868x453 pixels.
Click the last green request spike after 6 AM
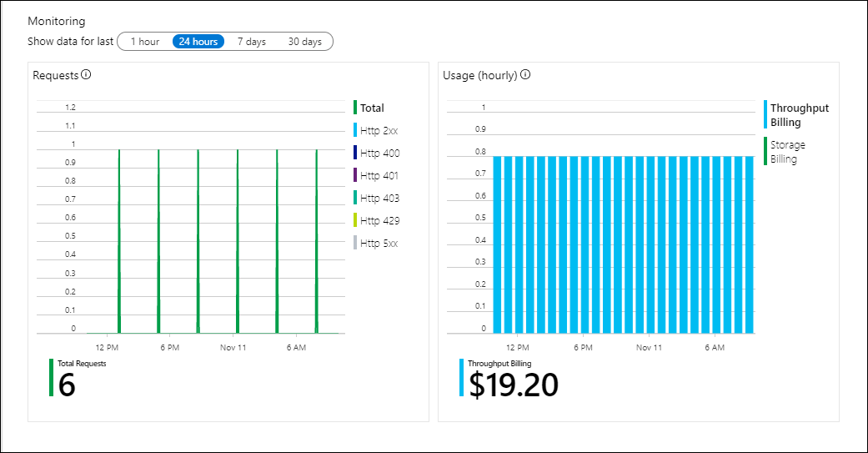(x=317, y=241)
